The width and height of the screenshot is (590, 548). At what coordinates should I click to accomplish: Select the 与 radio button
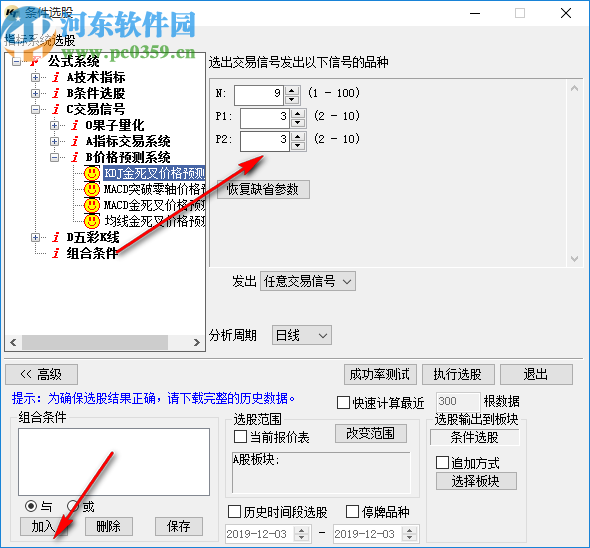pyautogui.click(x=31, y=506)
